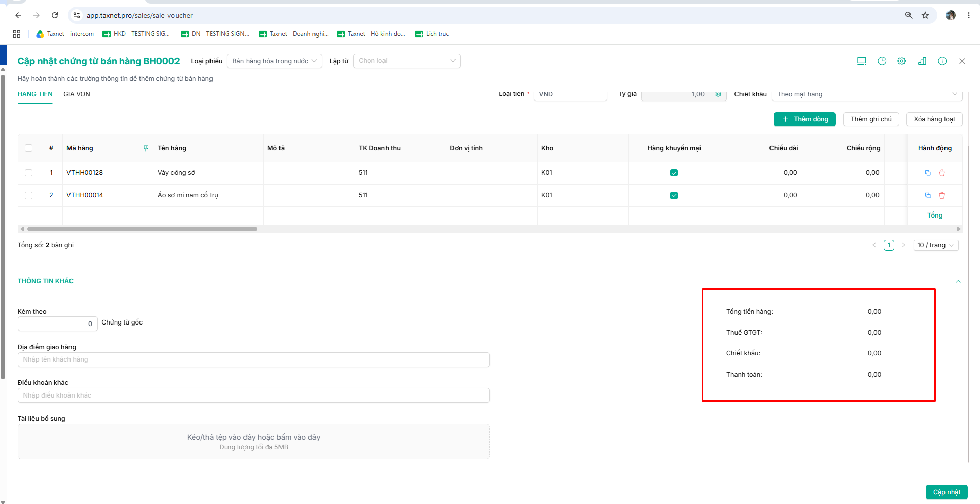Image resolution: width=980 pixels, height=504 pixels.
Task: Switch to the GIÁ VỐN tab
Action: pyautogui.click(x=77, y=94)
